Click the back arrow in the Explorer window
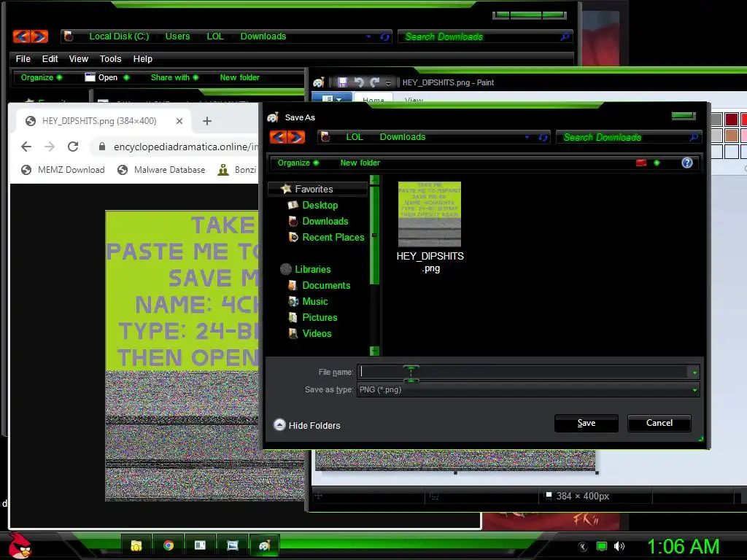The height and width of the screenshot is (560, 747). click(x=22, y=36)
